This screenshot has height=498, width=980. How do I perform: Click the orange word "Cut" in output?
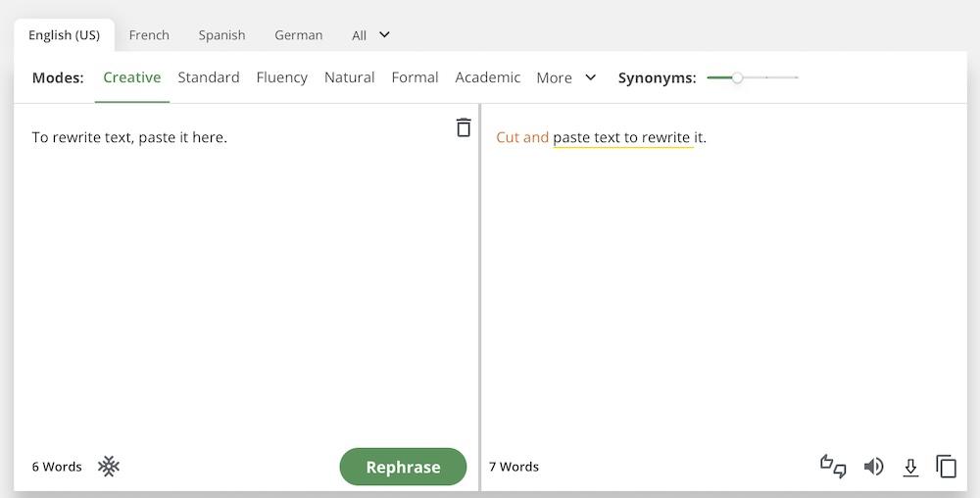pos(507,137)
